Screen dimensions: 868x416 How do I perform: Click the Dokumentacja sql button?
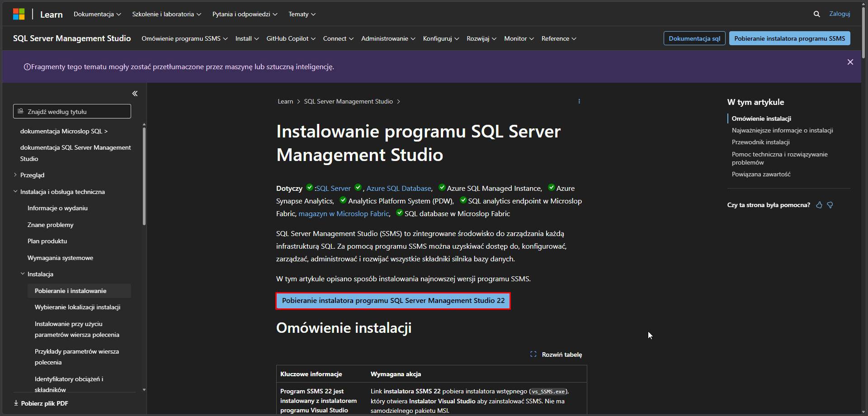pos(694,38)
